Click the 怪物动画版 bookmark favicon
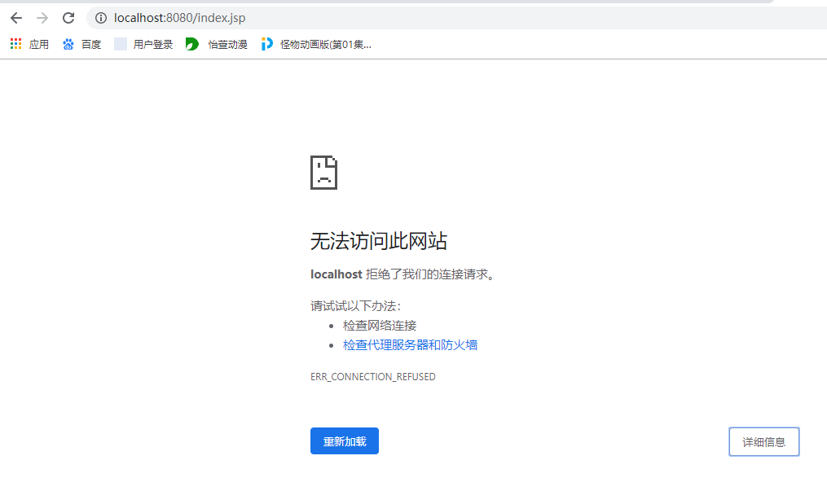This screenshot has height=504, width=827. 266,43
